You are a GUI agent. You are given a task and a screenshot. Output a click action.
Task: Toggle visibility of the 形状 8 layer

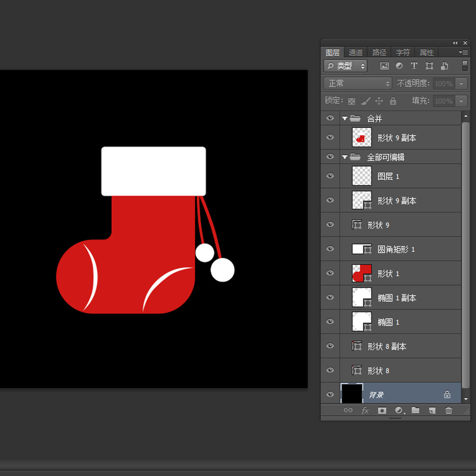(330, 370)
